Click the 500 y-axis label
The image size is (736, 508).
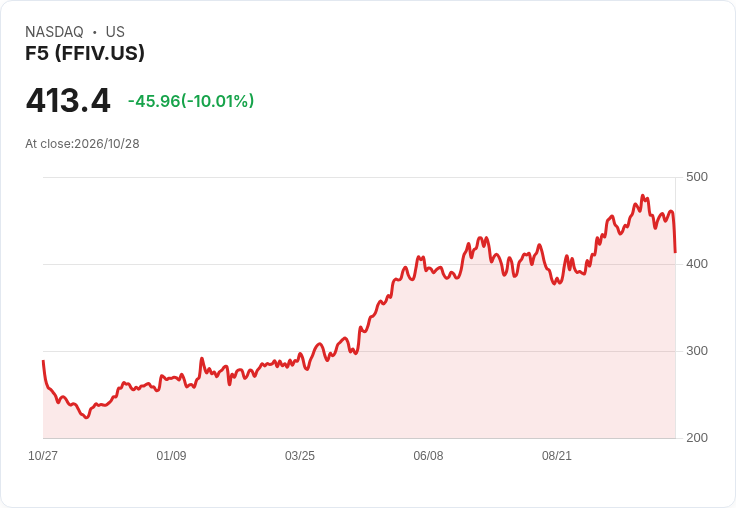(x=697, y=177)
